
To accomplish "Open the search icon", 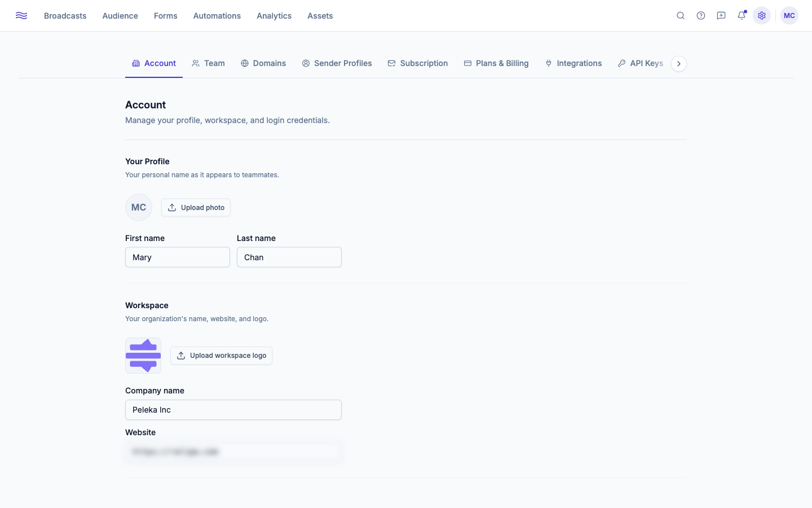I will click(681, 16).
